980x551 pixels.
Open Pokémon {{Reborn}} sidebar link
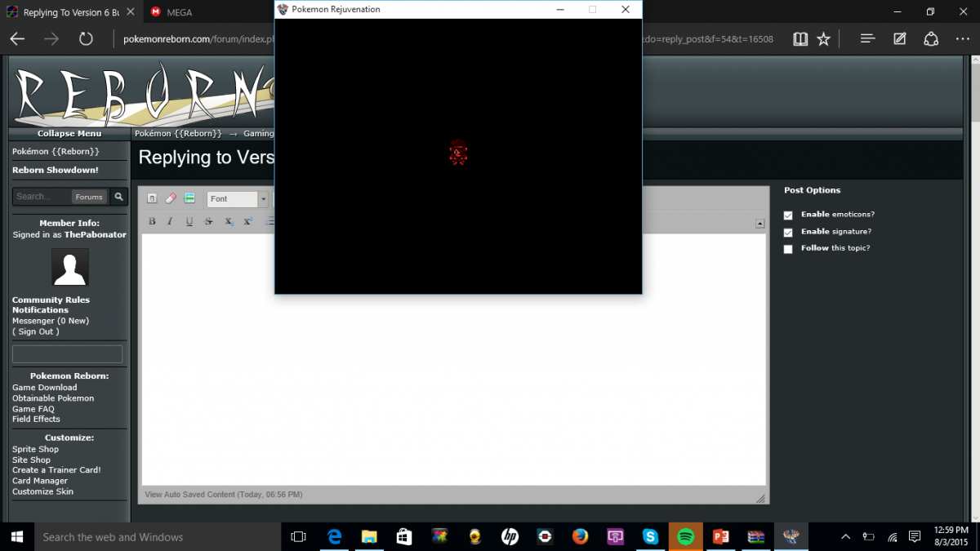tap(56, 152)
